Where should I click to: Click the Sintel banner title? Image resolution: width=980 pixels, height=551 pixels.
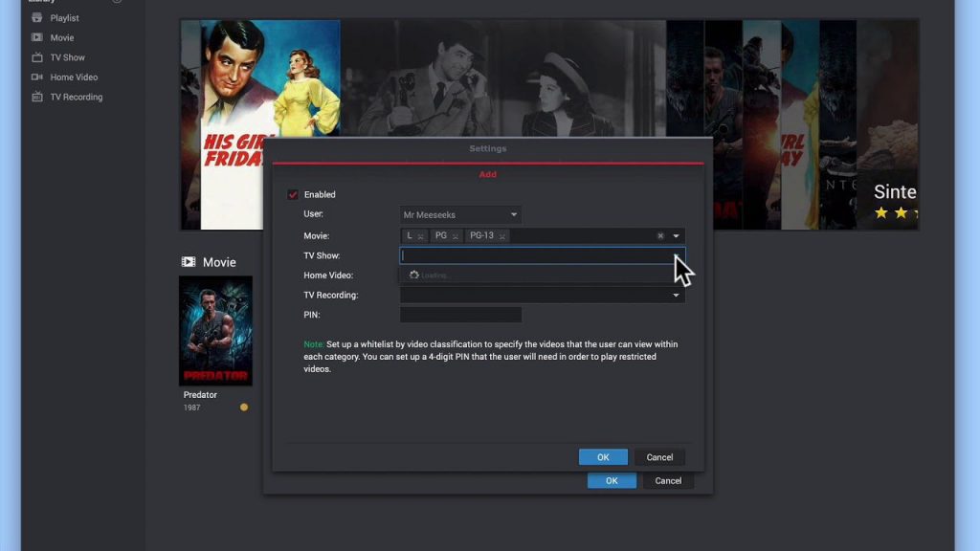(x=895, y=191)
